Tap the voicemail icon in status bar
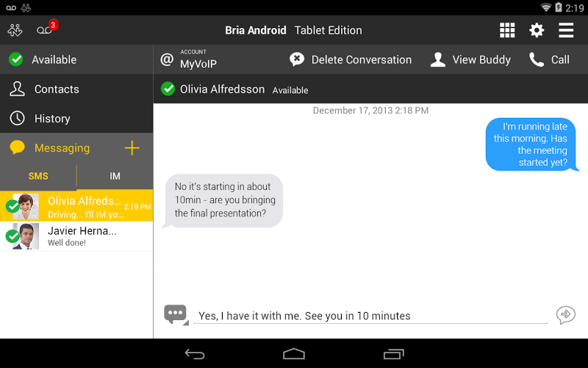The image size is (588, 368). pyautogui.click(x=11, y=7)
